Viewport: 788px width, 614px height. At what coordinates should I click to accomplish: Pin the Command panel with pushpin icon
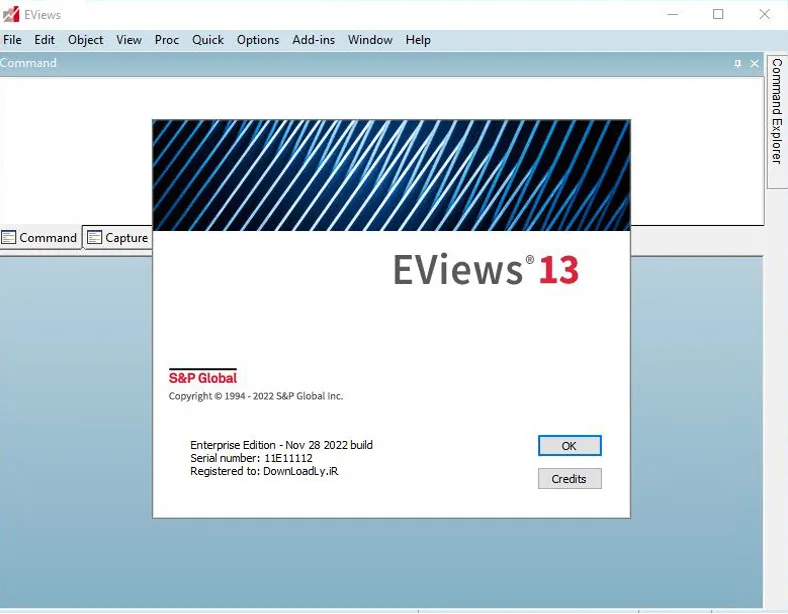pos(737,63)
